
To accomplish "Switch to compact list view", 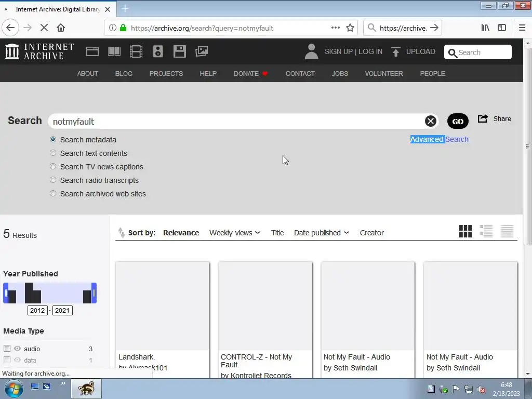I will (x=507, y=231).
